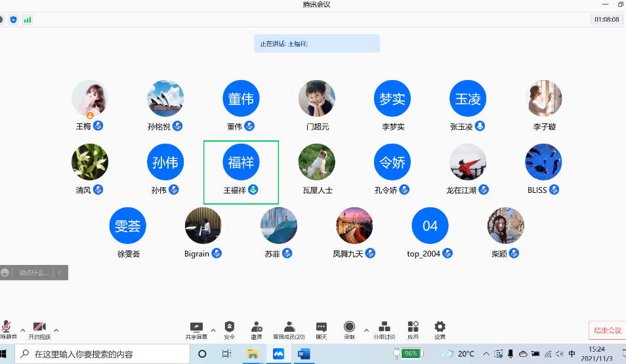Type in the 说点什么 chat input box
Screen dimensions: 626x364
coord(33,272)
